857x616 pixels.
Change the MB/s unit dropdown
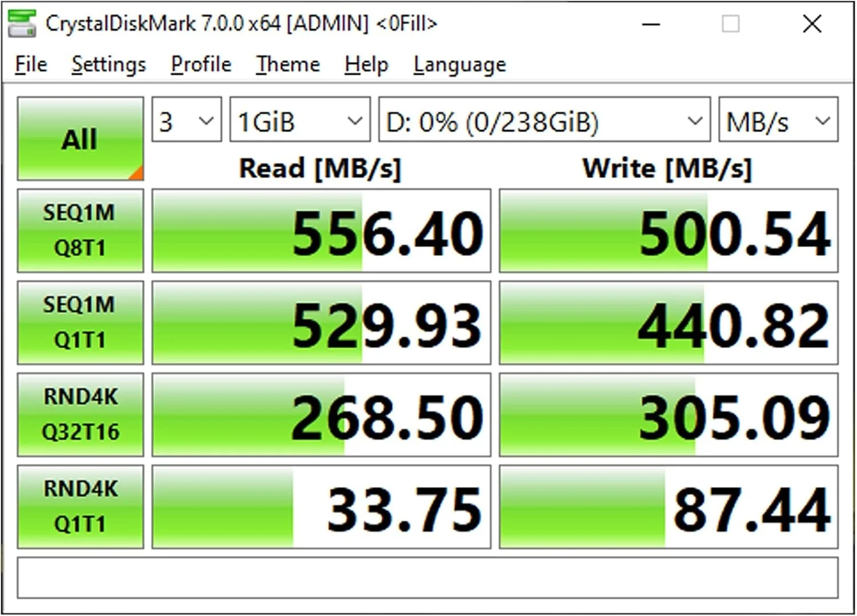click(x=778, y=120)
